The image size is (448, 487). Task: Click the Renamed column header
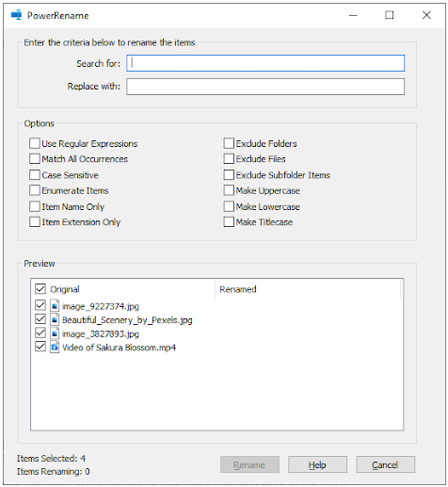308,289
